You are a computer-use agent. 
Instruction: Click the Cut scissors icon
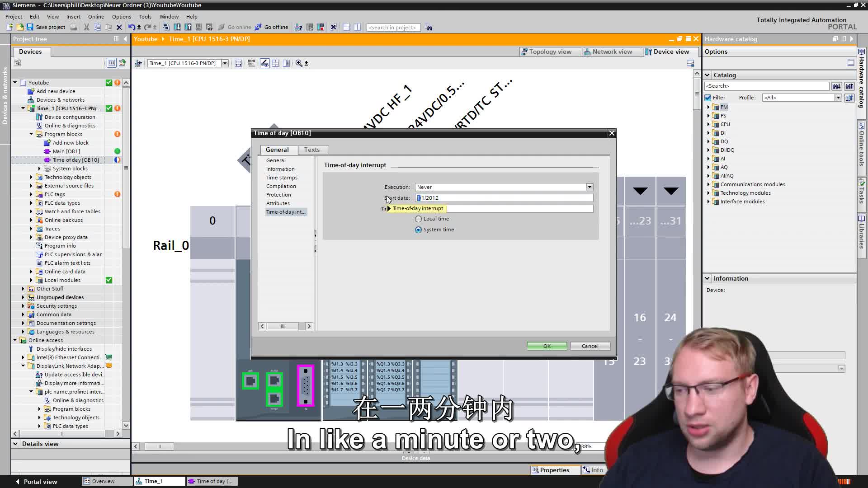tap(86, 27)
